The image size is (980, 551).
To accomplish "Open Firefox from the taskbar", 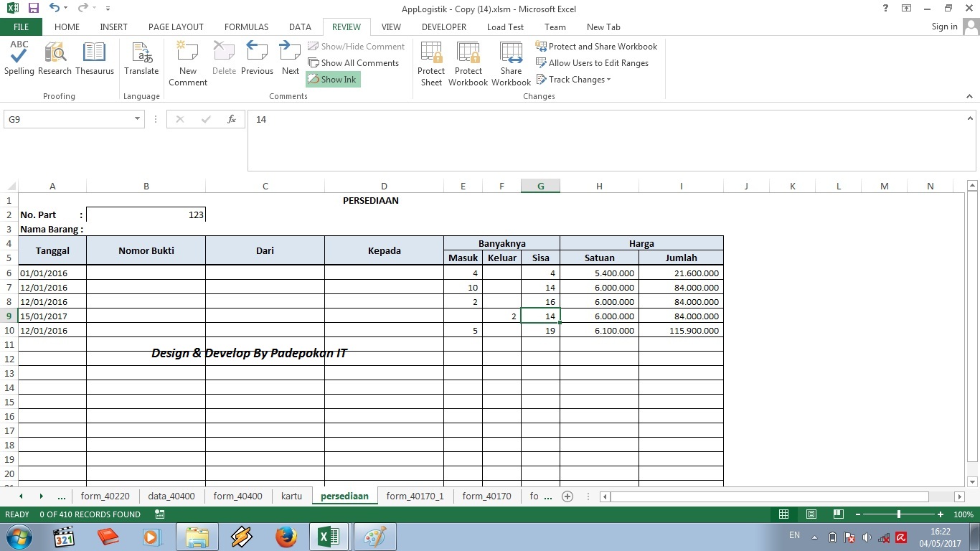I will [x=286, y=537].
